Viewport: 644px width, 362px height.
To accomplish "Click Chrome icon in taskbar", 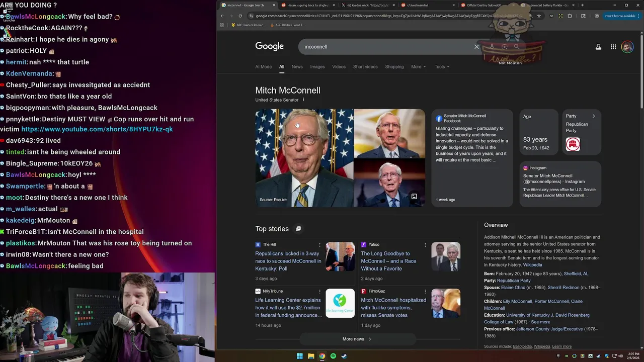I will [322, 356].
